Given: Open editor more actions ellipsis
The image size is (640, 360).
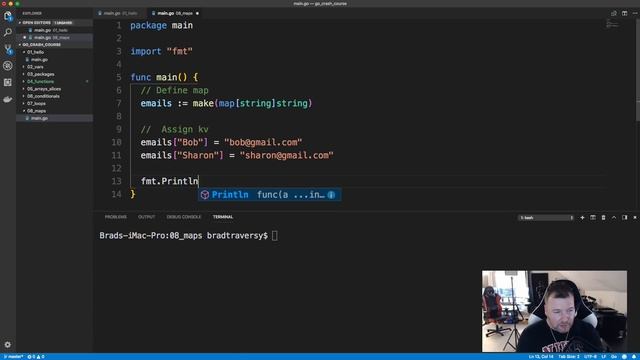Looking at the screenshot, I should tap(635, 13).
